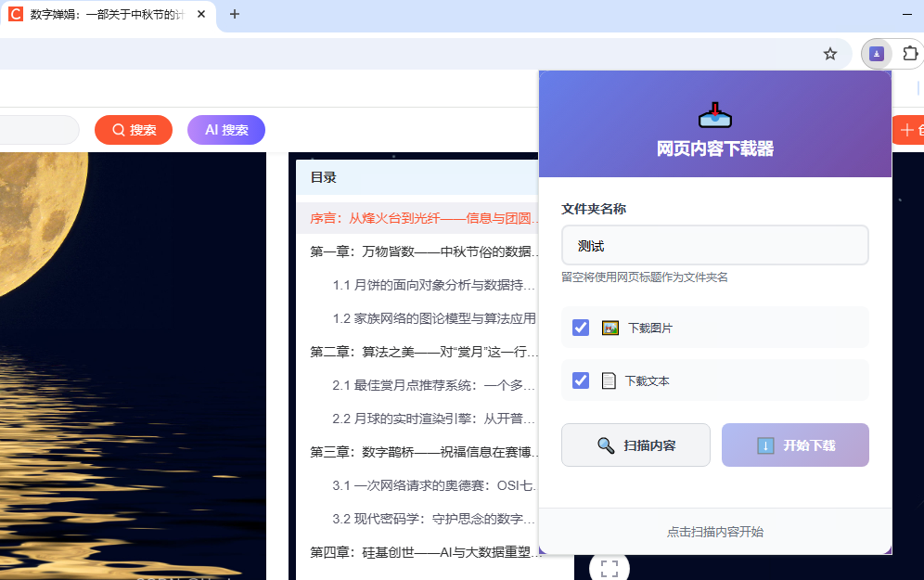Click the orange plus button at right edge
This screenshot has width=924, height=580.
coord(908,130)
